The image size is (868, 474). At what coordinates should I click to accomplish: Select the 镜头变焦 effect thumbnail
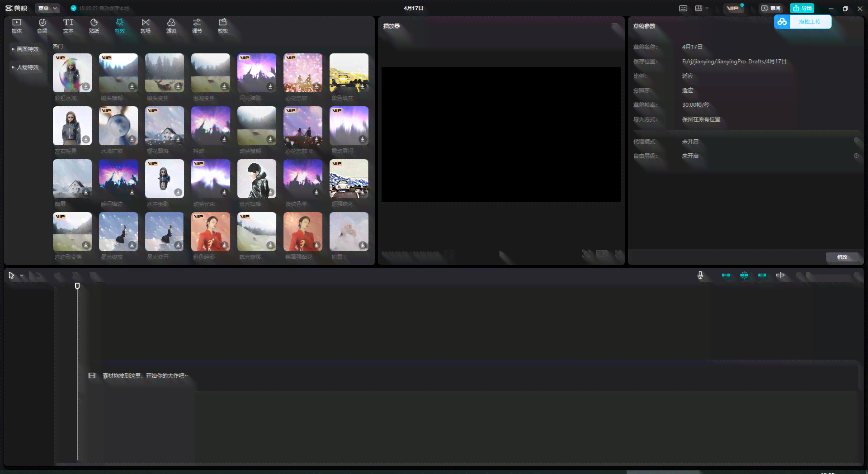click(x=165, y=73)
